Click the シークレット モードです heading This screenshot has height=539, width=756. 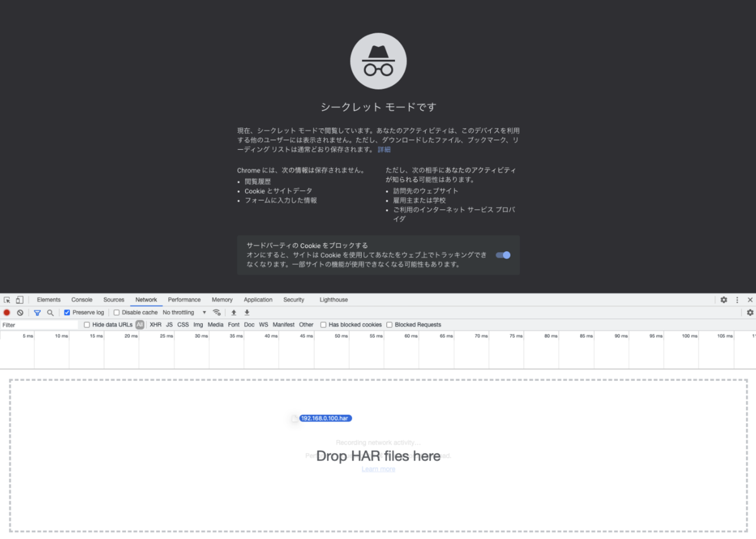(378, 107)
